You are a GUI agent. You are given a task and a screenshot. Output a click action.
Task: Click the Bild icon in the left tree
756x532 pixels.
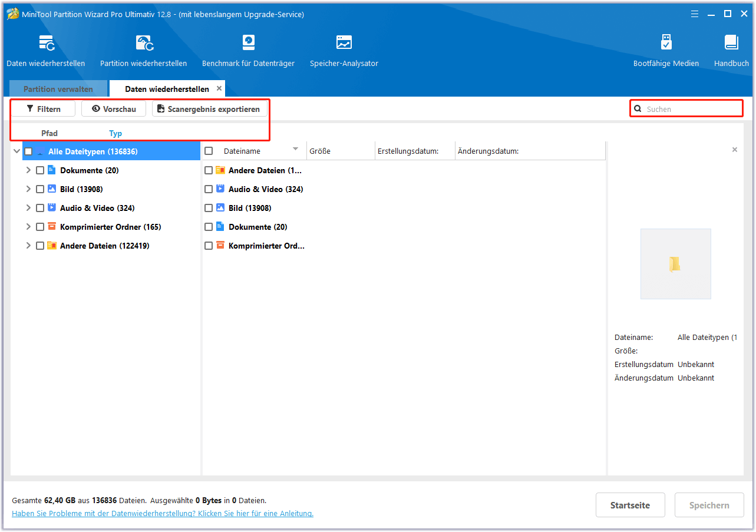pos(52,189)
